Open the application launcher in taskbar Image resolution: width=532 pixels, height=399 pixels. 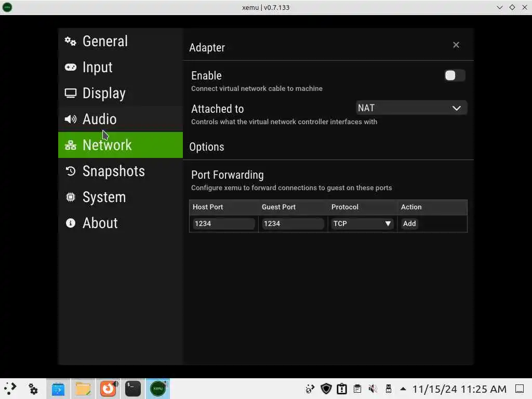coord(10,389)
